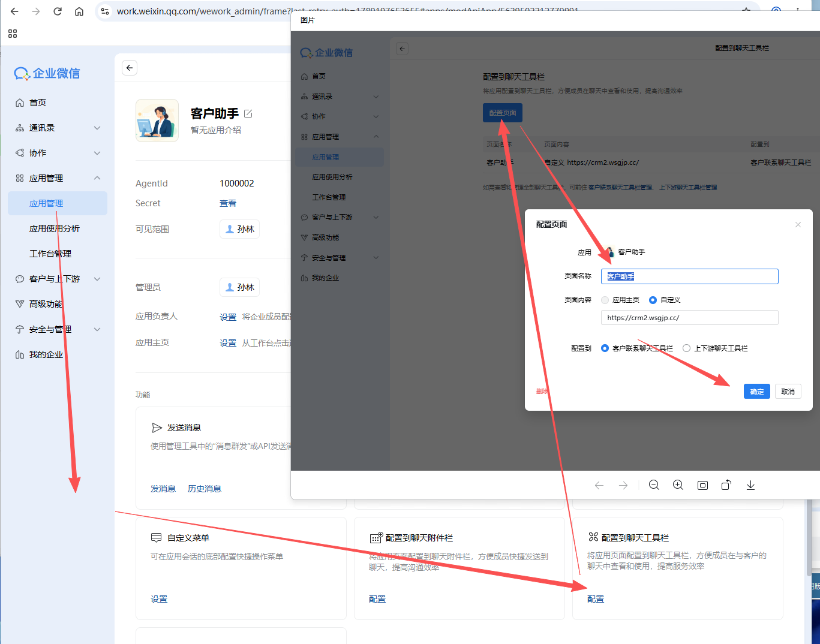The width and height of the screenshot is (820, 644).
Task: Open the browser apps grid shortcut
Action: pos(13,34)
